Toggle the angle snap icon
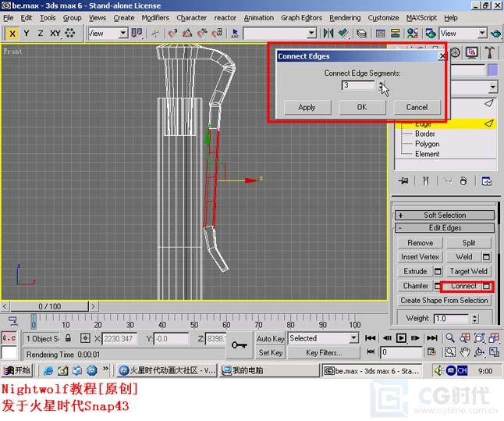This screenshot has height=421, width=504. tap(187, 33)
